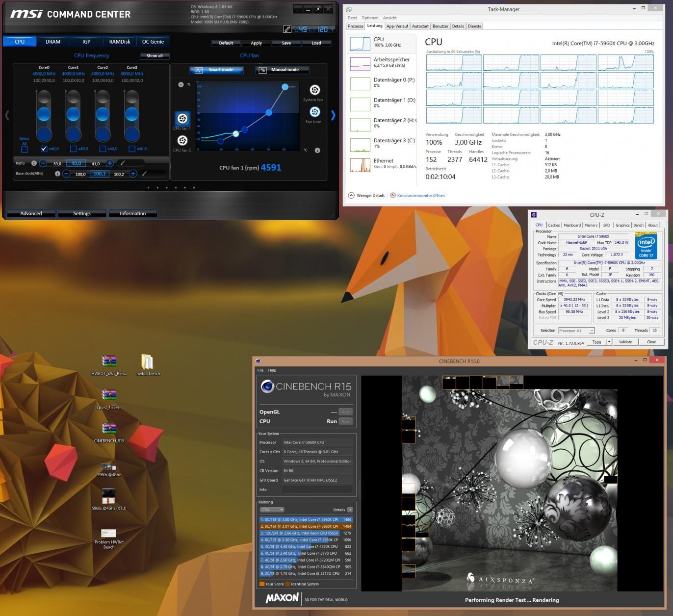This screenshot has width=673, height=616.
Task: Switch to OC Genie tab
Action: 153,42
